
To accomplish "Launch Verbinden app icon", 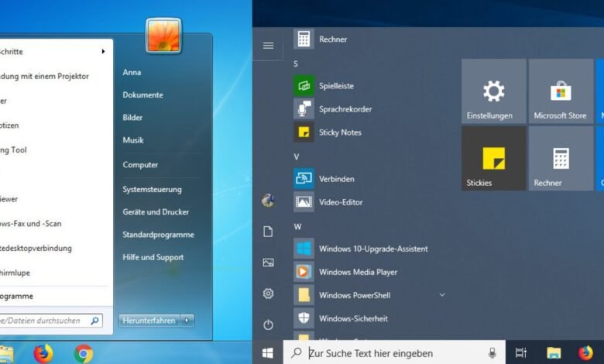I will tap(304, 179).
